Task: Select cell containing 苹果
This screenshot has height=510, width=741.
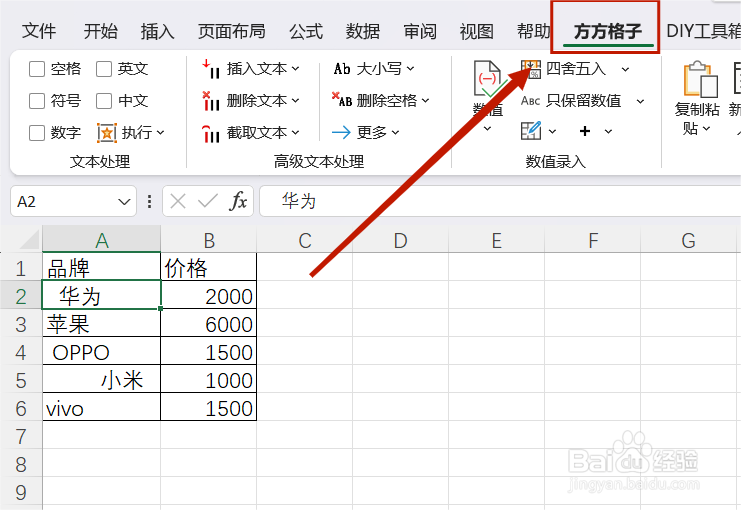Action: tap(102, 324)
